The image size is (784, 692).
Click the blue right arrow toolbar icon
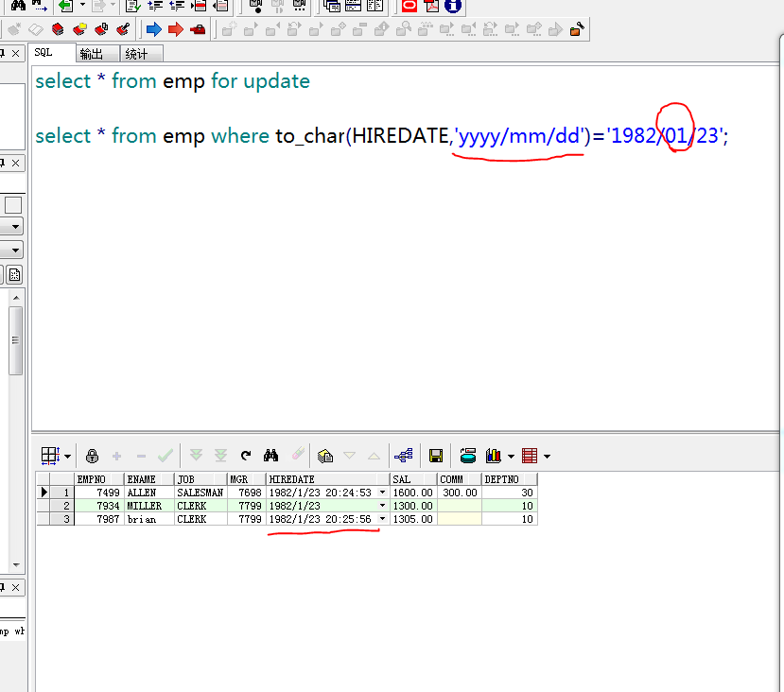pos(154,29)
